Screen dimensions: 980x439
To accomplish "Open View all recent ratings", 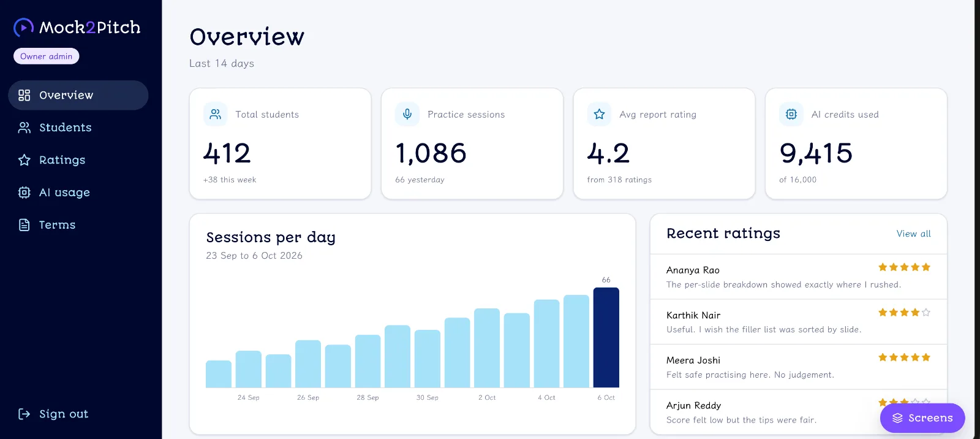I will [913, 234].
